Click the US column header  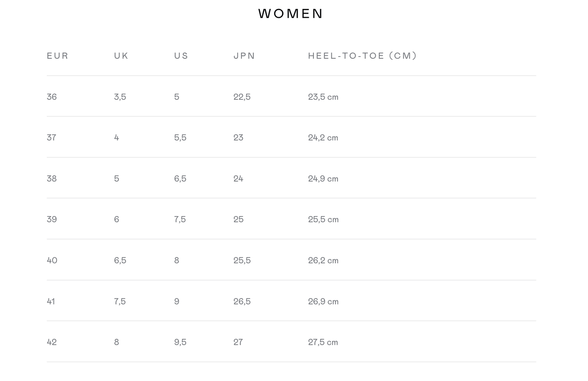tap(181, 56)
